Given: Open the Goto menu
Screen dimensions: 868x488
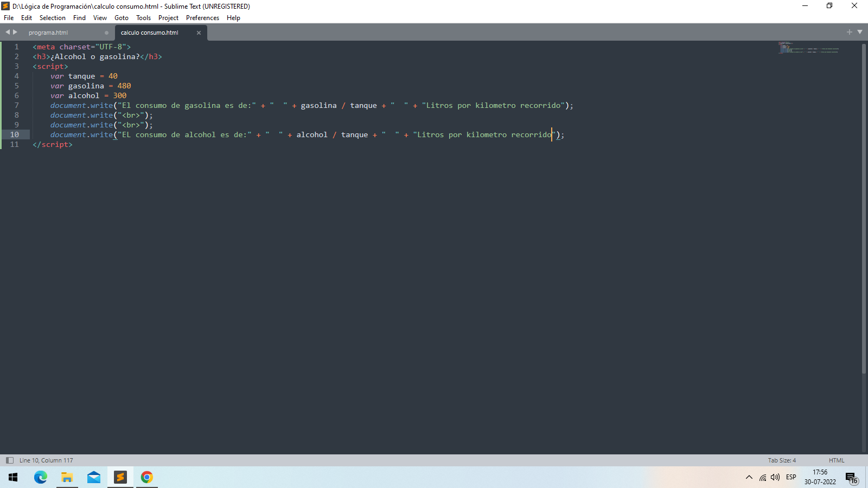Looking at the screenshot, I should (x=122, y=18).
